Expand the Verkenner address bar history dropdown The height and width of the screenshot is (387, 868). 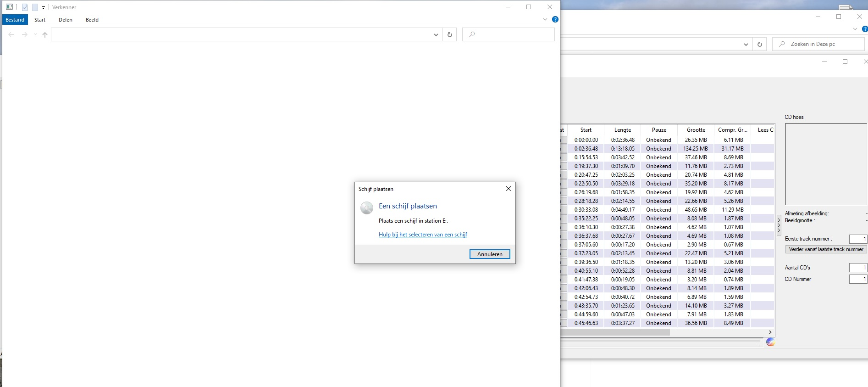(x=436, y=35)
